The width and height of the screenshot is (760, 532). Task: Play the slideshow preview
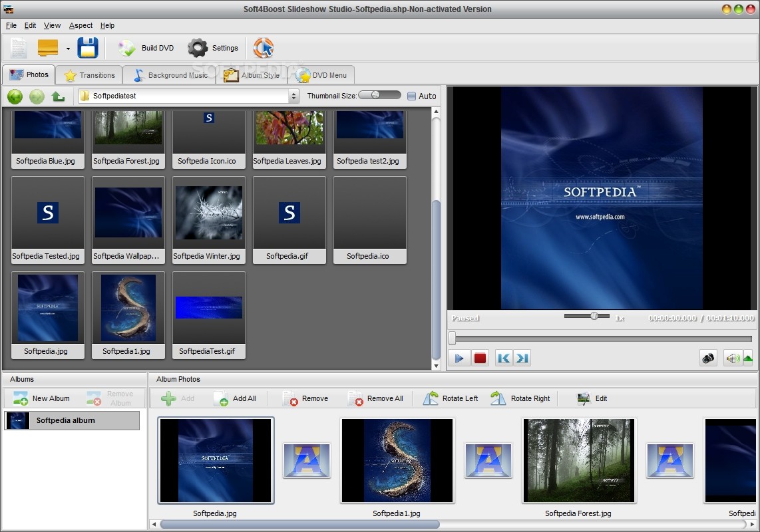coord(459,358)
